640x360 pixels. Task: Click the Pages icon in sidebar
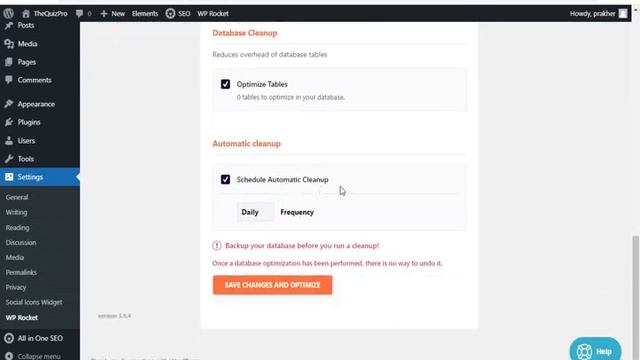pos(9,62)
